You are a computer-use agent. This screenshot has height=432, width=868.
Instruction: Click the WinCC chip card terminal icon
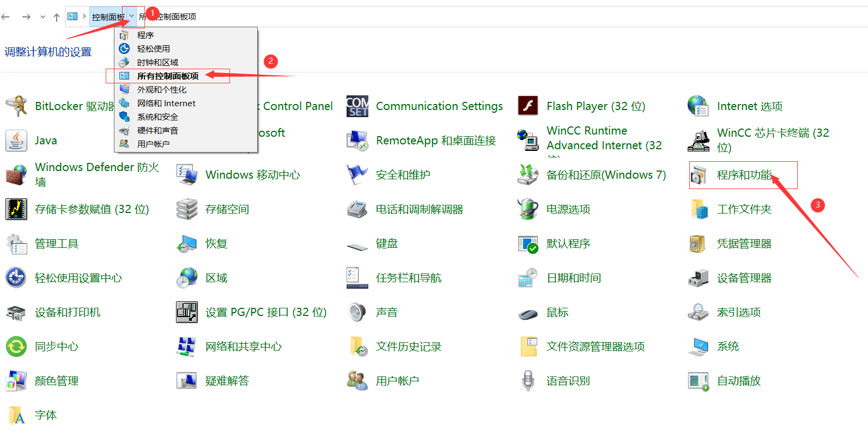pos(699,141)
